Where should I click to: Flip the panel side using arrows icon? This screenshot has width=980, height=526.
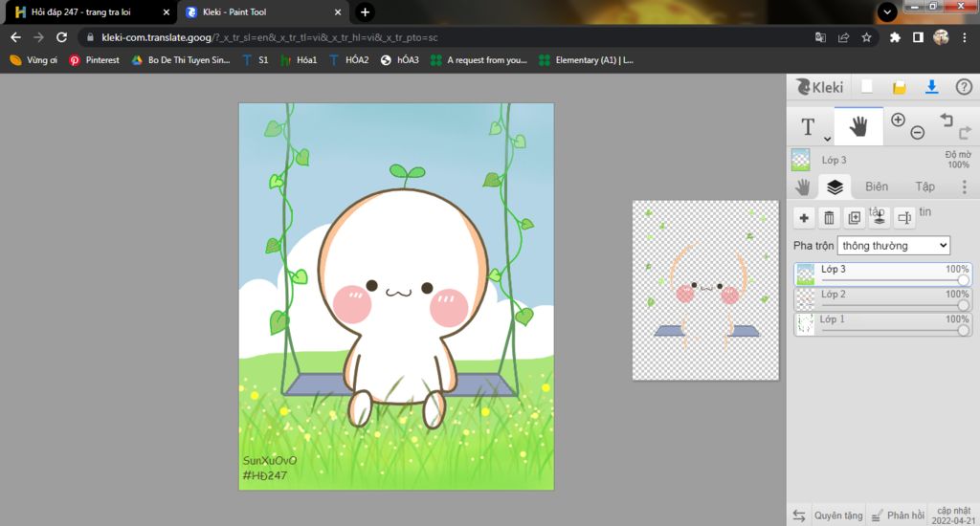point(799,515)
